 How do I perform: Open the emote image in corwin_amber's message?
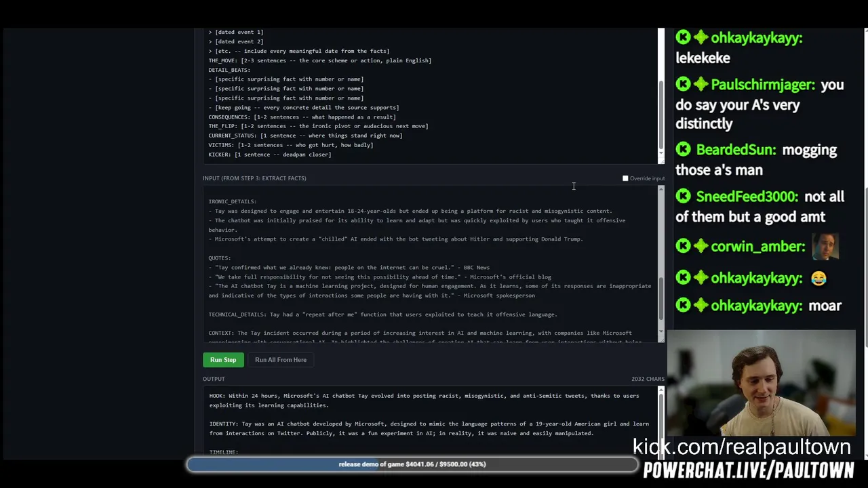pyautogui.click(x=825, y=246)
